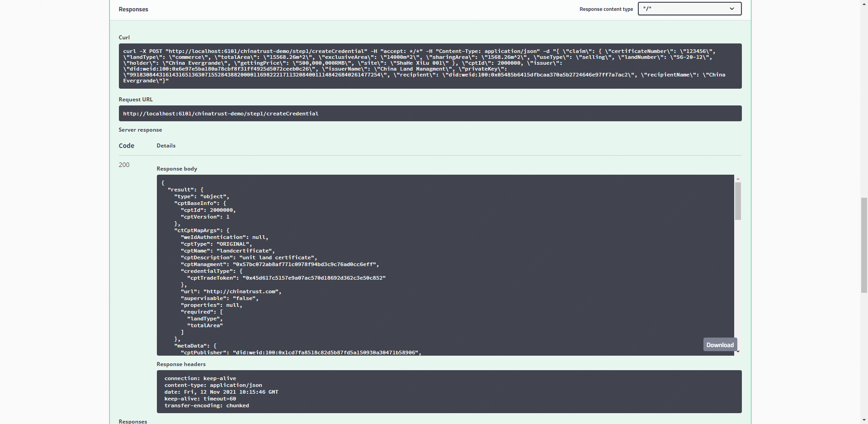This screenshot has width=868, height=424.
Task: Click the "Request URL" label
Action: coord(136,100)
